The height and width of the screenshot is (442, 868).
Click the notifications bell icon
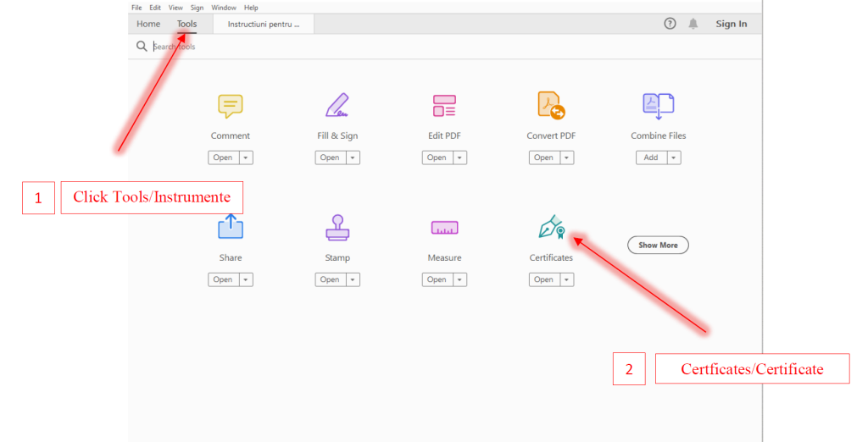point(693,24)
